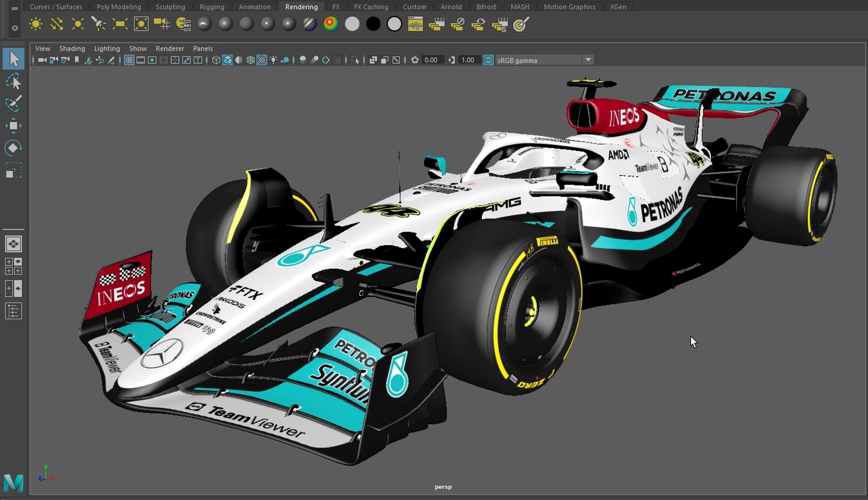The width and height of the screenshot is (868, 500).
Task: Open the viewport View menu
Action: pos(43,49)
